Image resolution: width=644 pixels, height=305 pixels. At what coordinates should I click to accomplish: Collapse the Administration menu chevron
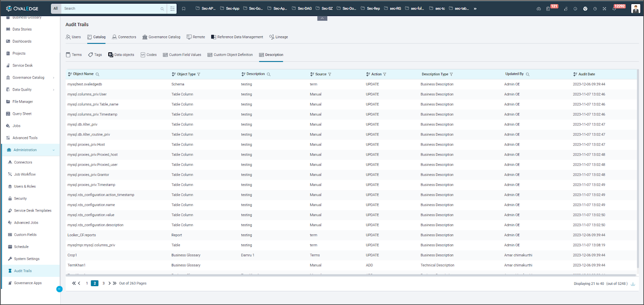click(54, 150)
